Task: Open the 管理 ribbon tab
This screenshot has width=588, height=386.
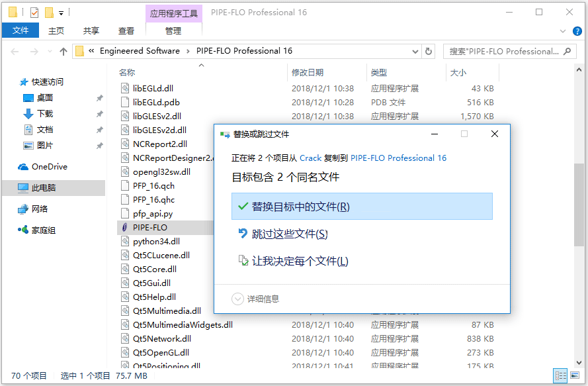Action: (173, 31)
